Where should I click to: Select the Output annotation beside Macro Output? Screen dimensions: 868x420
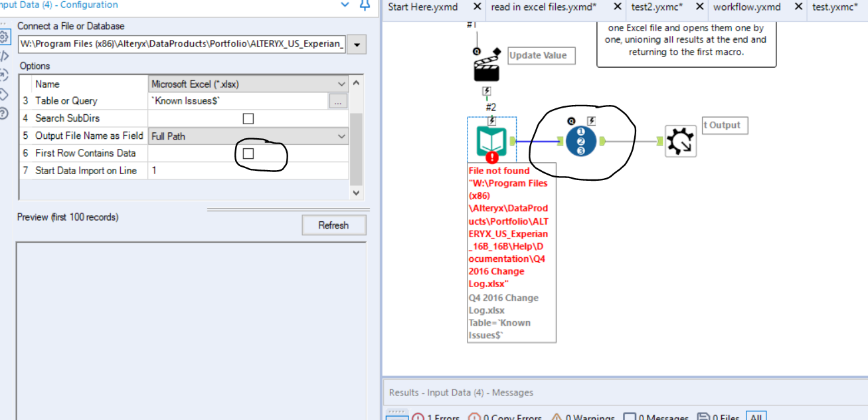(x=725, y=125)
